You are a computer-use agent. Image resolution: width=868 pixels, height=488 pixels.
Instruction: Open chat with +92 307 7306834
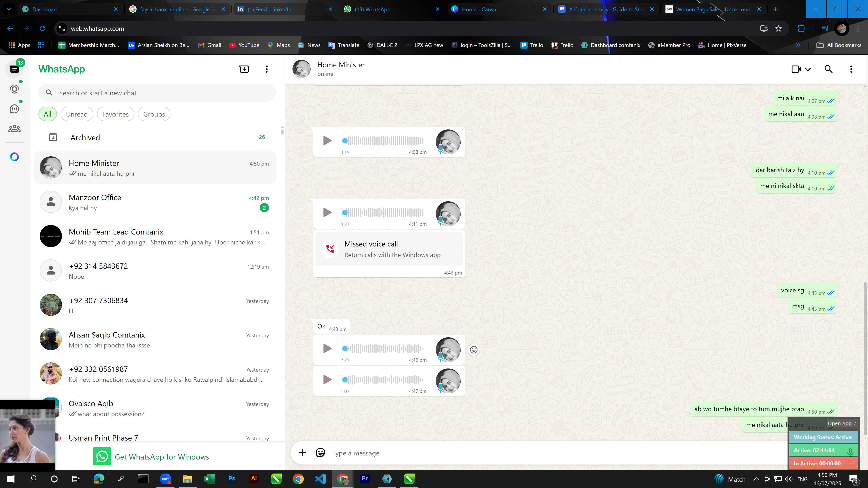coord(155,305)
